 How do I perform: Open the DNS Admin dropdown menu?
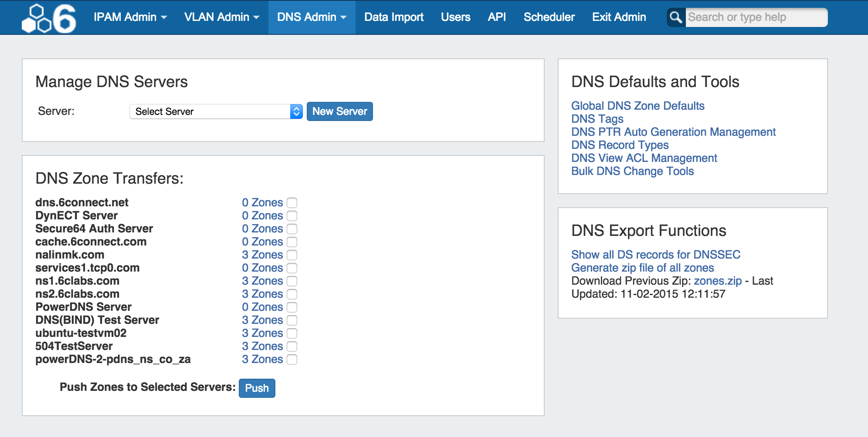click(312, 17)
